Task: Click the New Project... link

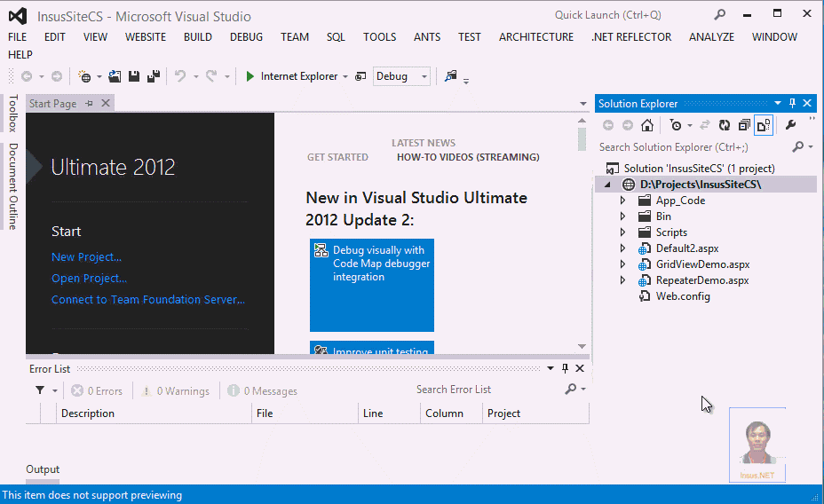Action: [x=87, y=257]
